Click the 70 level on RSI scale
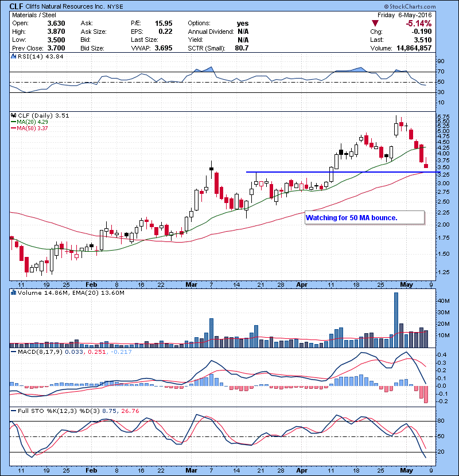Screen dimensions: 459x476 [x=441, y=72]
